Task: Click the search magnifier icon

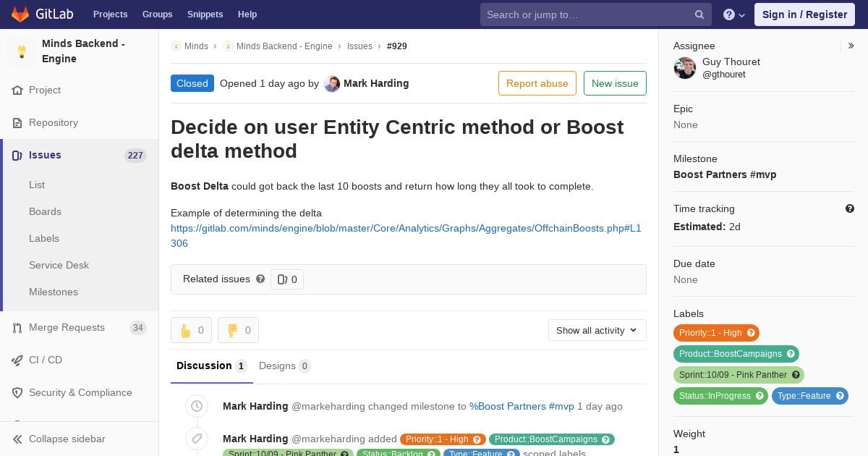Action: pyautogui.click(x=699, y=14)
